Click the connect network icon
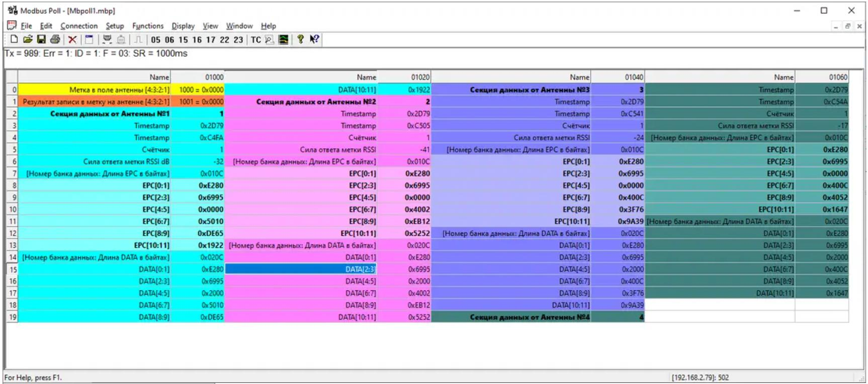Screen dimensions: 868x384 click(107, 40)
